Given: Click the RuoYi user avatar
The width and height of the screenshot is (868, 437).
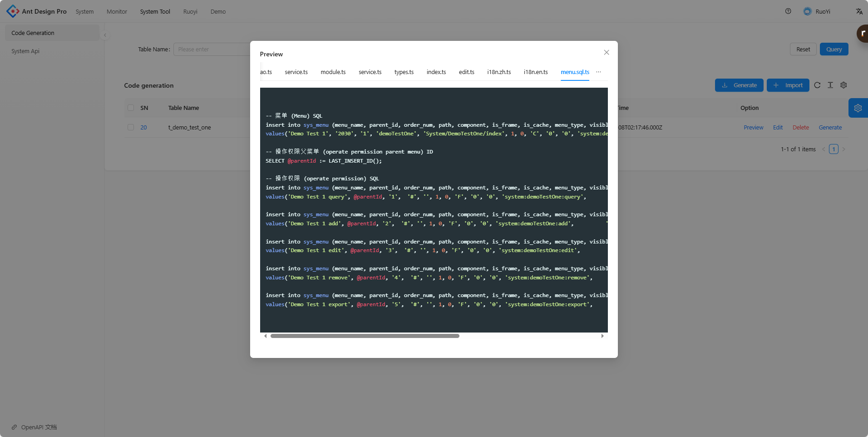Looking at the screenshot, I should [807, 11].
